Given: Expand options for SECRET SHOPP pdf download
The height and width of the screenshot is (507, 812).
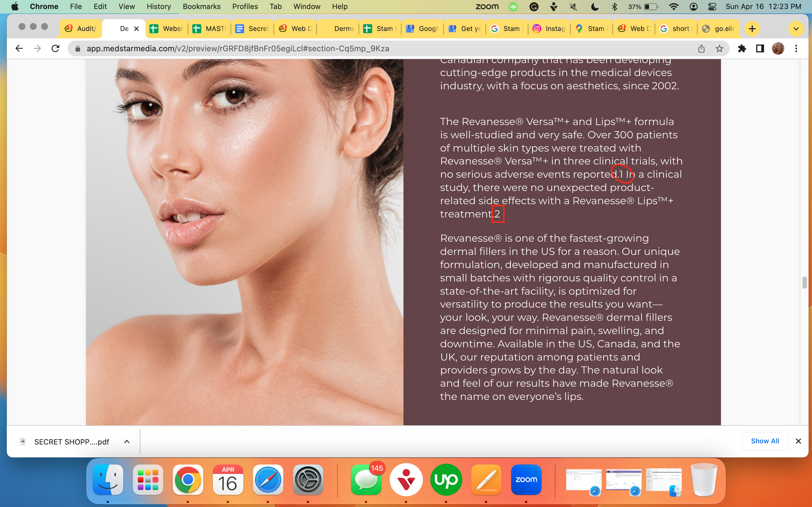Looking at the screenshot, I should (127, 442).
